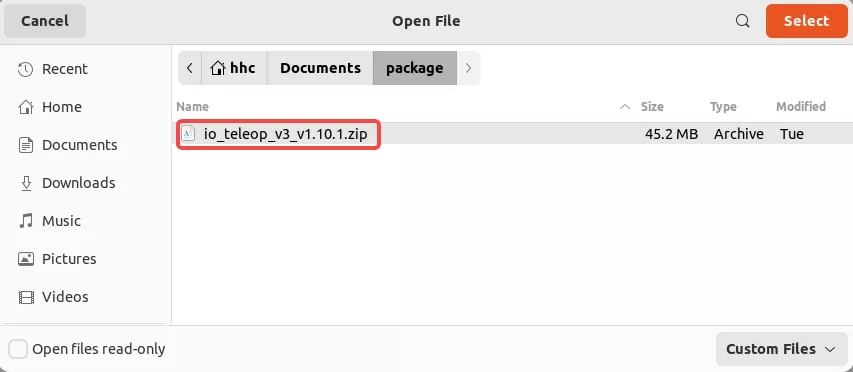
Task: Enable Open files read-only checkbox
Action: [18, 349]
